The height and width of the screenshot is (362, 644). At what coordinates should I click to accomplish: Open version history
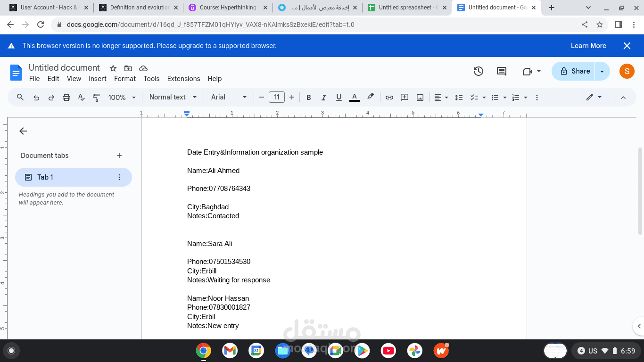pyautogui.click(x=479, y=71)
